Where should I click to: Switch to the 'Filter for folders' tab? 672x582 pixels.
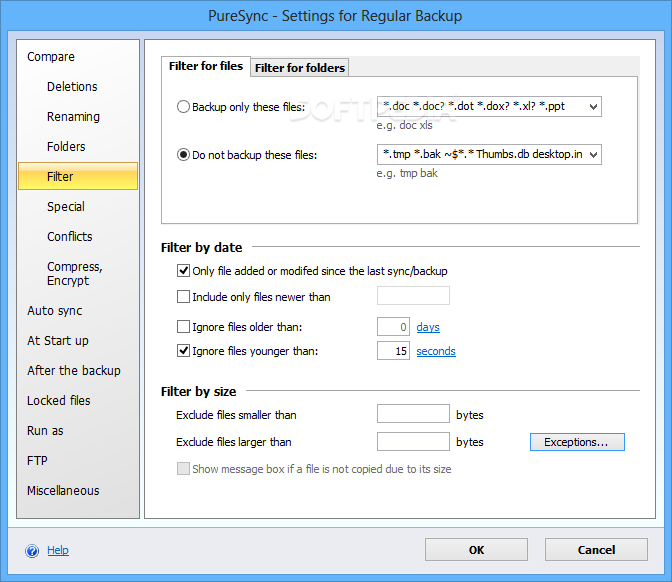coord(300,68)
